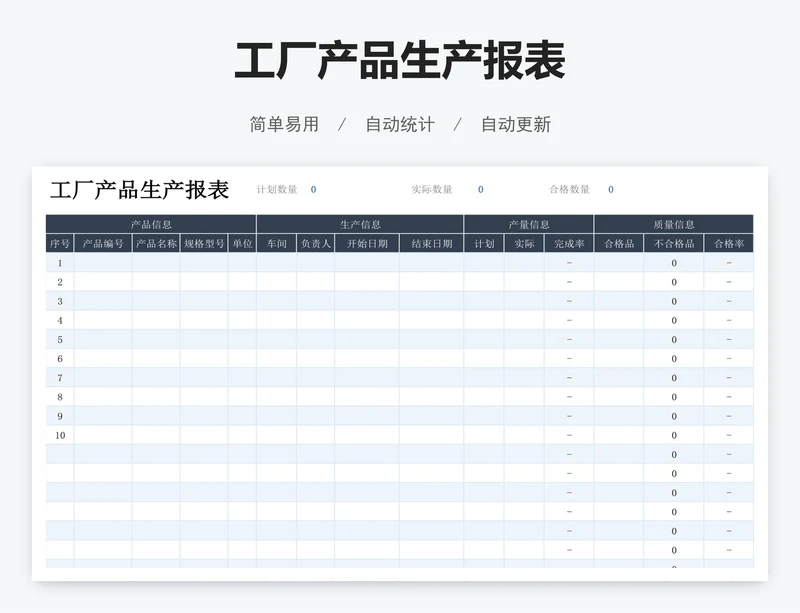800x613 pixels.
Task: Select row number 3 in 序号 column
Action: point(60,301)
